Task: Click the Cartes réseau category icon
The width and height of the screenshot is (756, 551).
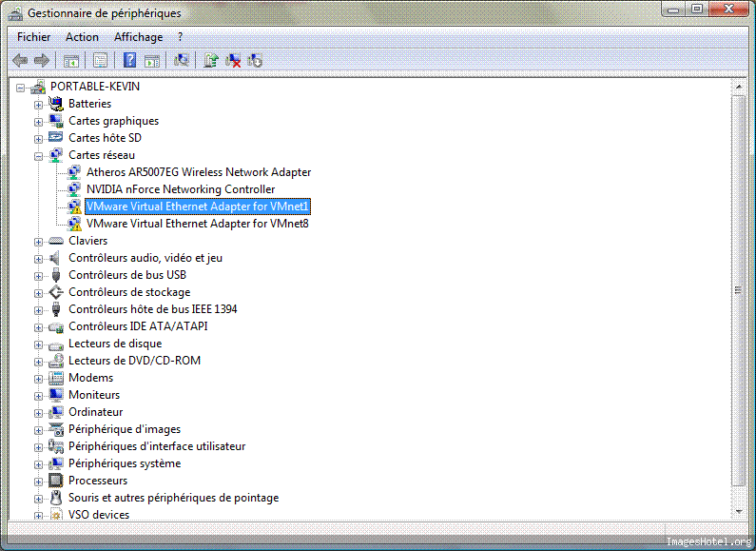Action: tap(56, 155)
